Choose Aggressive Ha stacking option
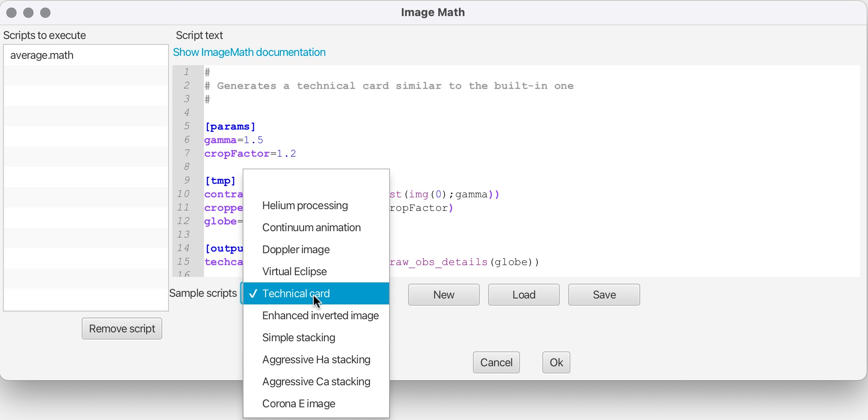868x420 pixels. coord(316,359)
